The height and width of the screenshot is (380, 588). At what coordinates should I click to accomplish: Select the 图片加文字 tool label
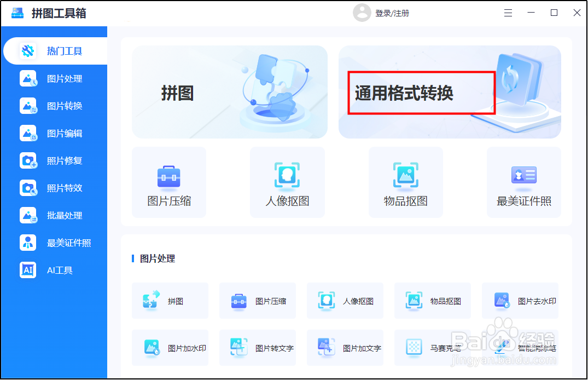362,348
